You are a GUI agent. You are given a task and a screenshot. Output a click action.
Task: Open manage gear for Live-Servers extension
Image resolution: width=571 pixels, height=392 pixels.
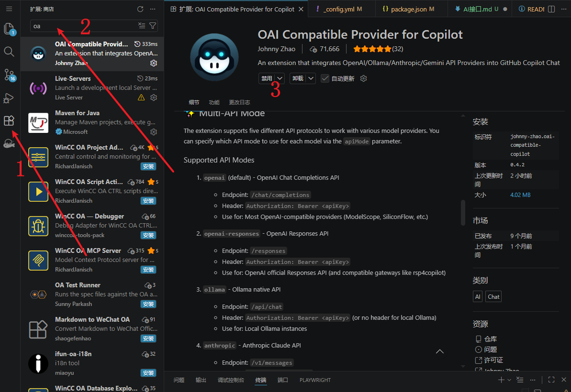pos(154,98)
